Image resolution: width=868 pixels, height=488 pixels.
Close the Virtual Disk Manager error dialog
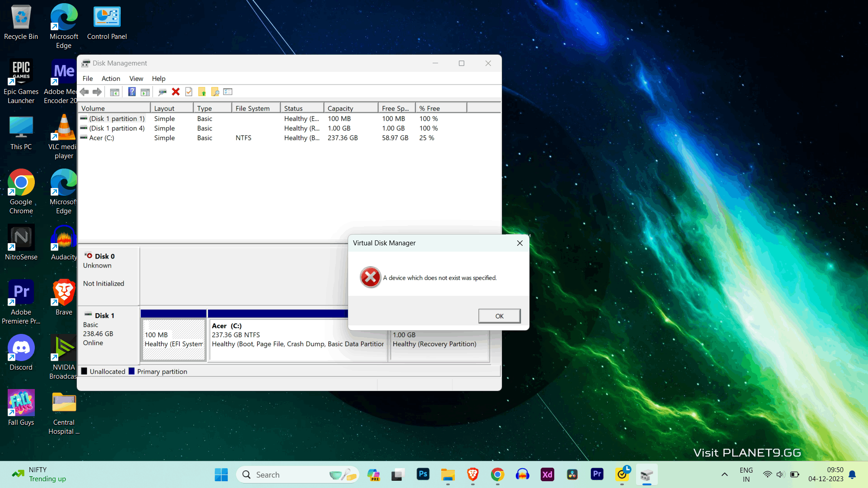(x=520, y=243)
